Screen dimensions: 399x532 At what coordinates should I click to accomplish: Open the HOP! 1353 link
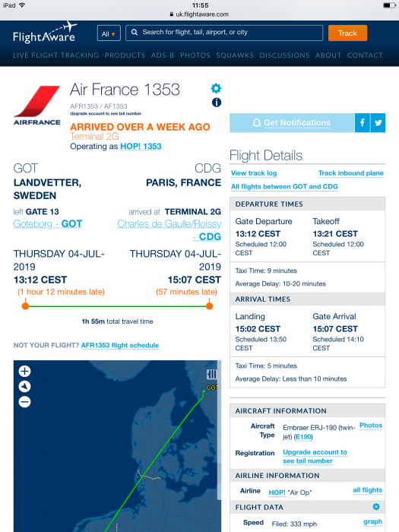[x=141, y=146]
